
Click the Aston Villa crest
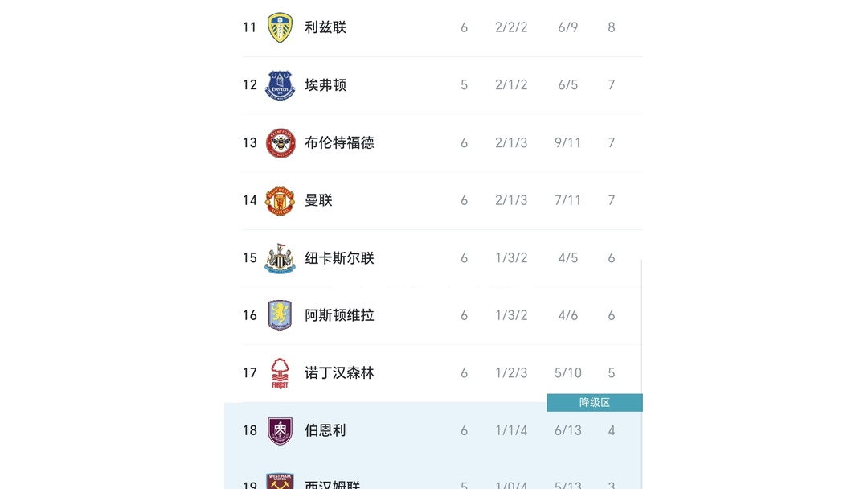pos(279,315)
